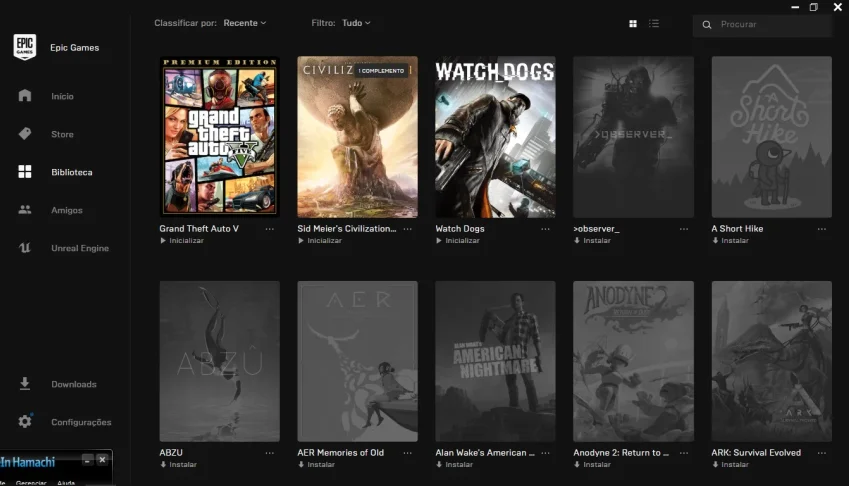Open the Configurações gear icon
The height and width of the screenshot is (486, 849).
(x=25, y=421)
